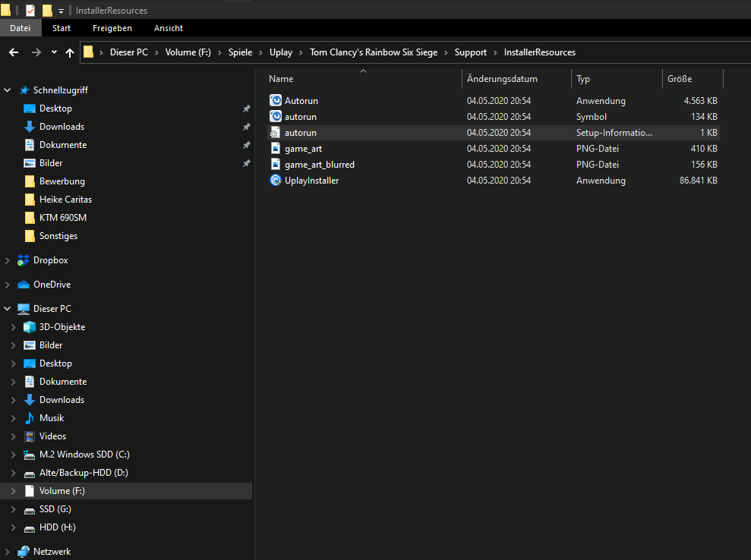Click the Alte/Backup-HDD drive icon
The image size is (751, 560).
click(x=30, y=473)
